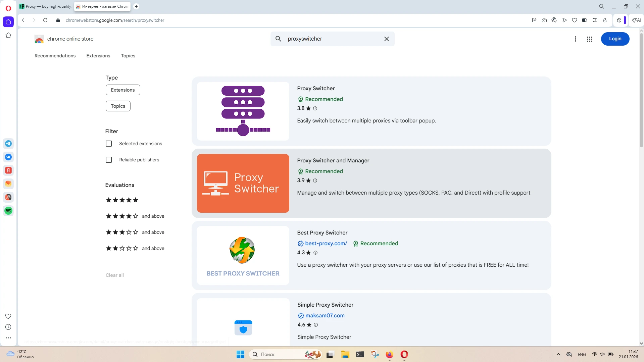Click the taskbar Поиск search box
Viewport: 644px width, 362px height.
pyautogui.click(x=285, y=354)
